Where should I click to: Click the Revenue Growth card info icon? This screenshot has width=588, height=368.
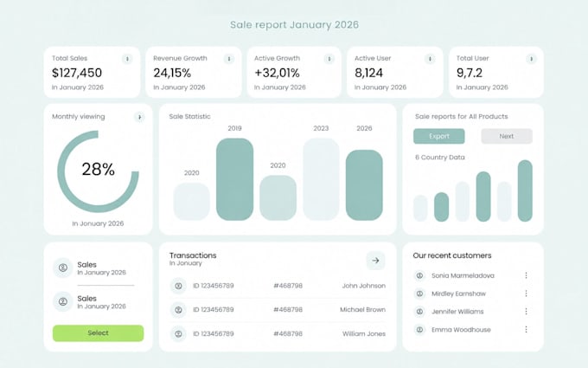coord(229,59)
